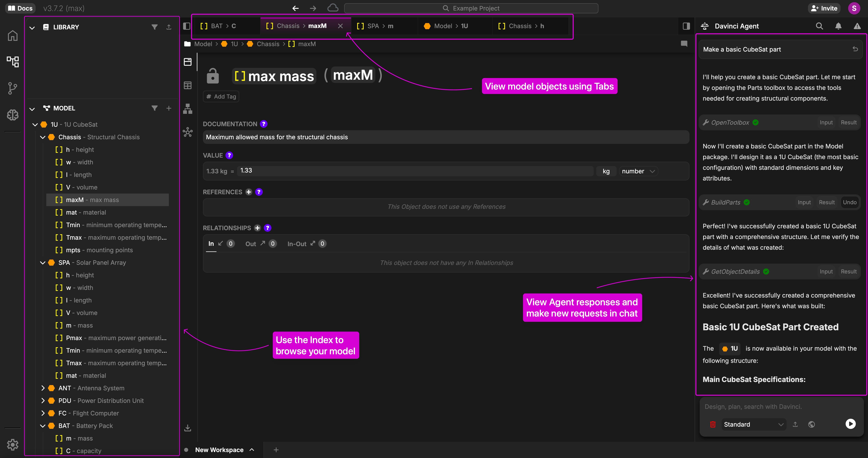This screenshot has height=458, width=868.
Task: Toggle the left sidebar panel
Action: pyautogui.click(x=186, y=26)
